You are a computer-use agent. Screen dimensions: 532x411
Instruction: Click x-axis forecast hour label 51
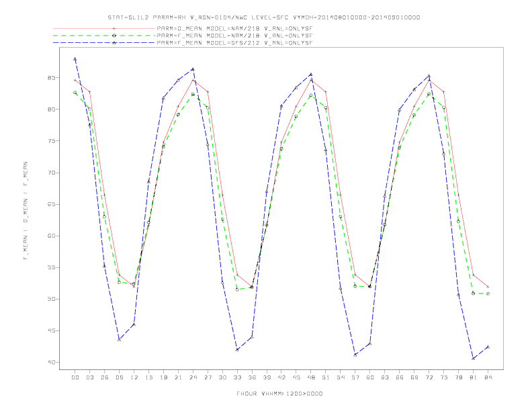pos(326,377)
